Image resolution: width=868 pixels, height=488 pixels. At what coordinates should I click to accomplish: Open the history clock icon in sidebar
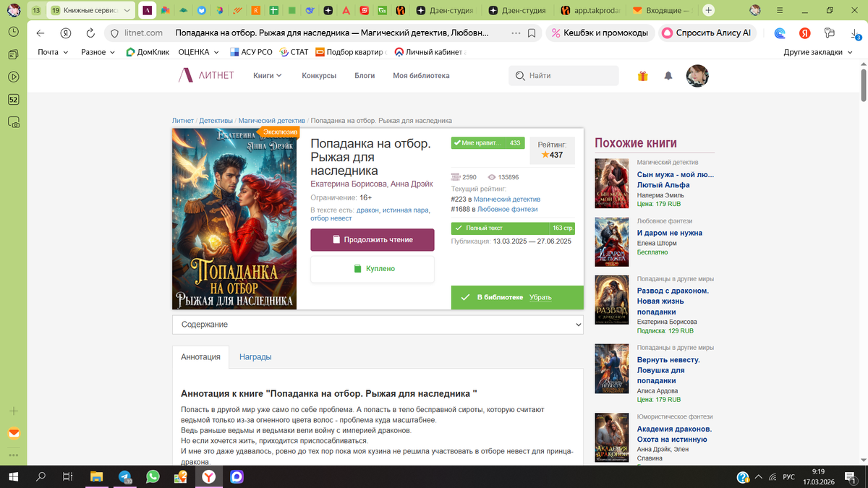13,32
